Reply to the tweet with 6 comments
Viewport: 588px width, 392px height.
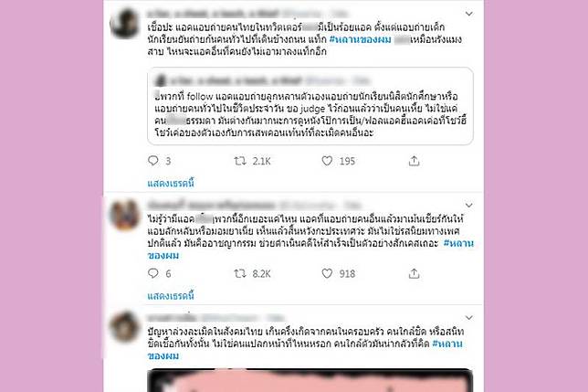pos(153,273)
